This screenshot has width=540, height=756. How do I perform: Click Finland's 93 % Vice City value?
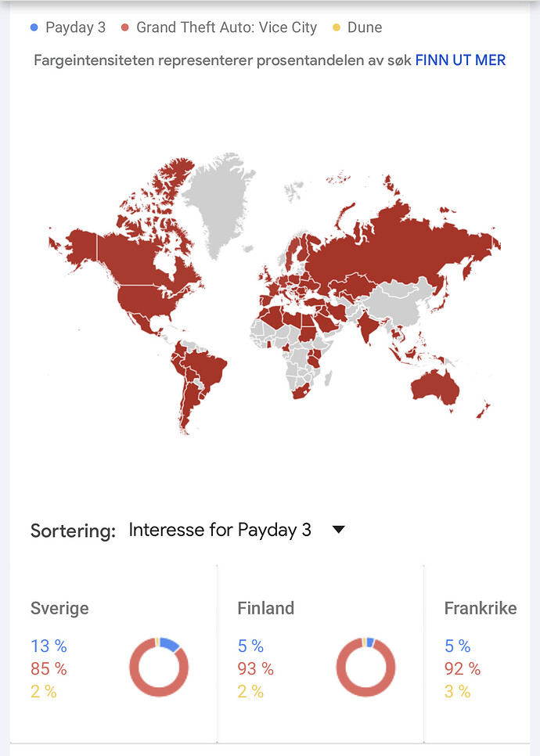coord(256,668)
